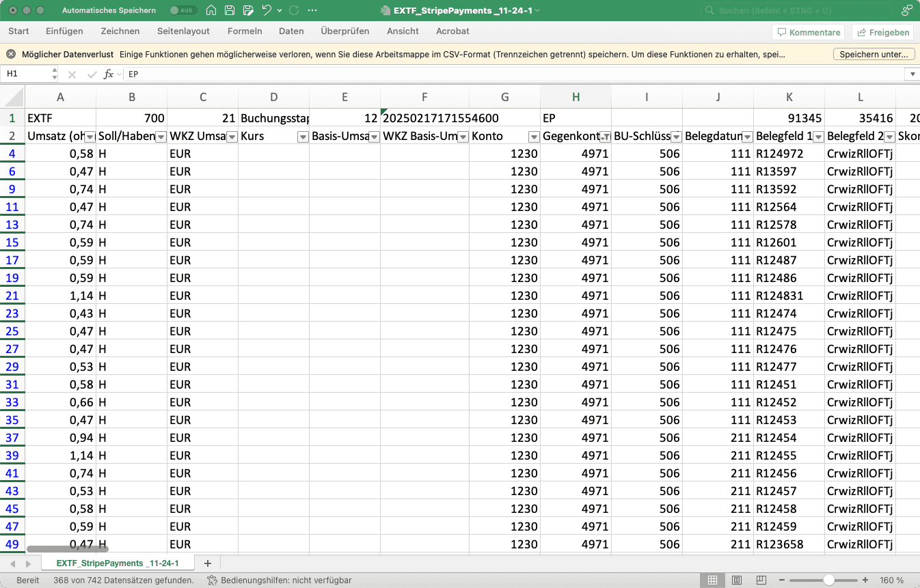Click the Save floppy disk icon
Viewport: 920px width, 588px height.
pyautogui.click(x=230, y=11)
